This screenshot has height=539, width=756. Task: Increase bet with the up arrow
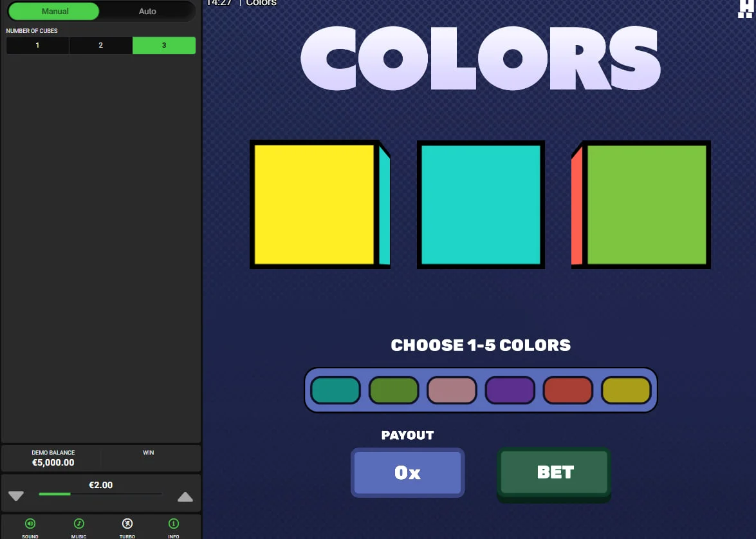coord(185,497)
